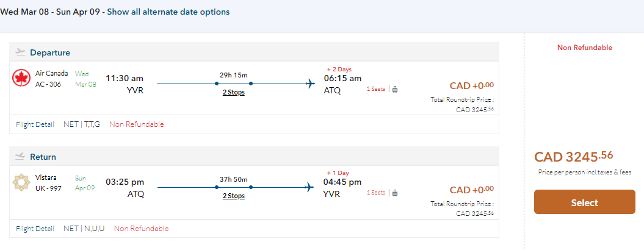644x250 pixels.
Task: Click the UK - 997 flight number
Action: 49,188
